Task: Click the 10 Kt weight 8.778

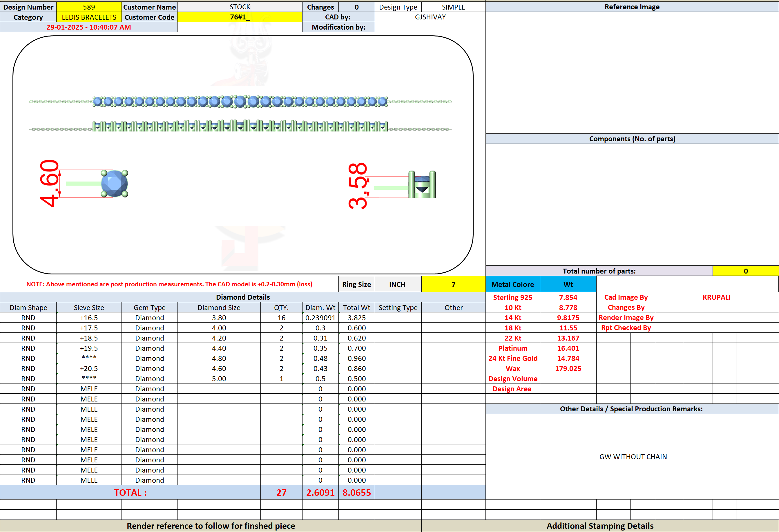Action: point(568,307)
